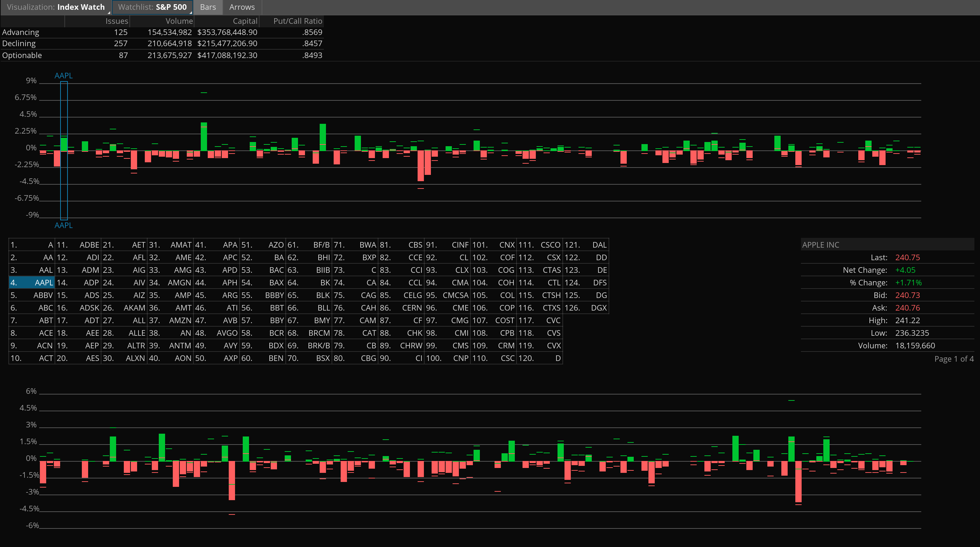
Task: Switch to Arrows display mode
Action: [242, 7]
